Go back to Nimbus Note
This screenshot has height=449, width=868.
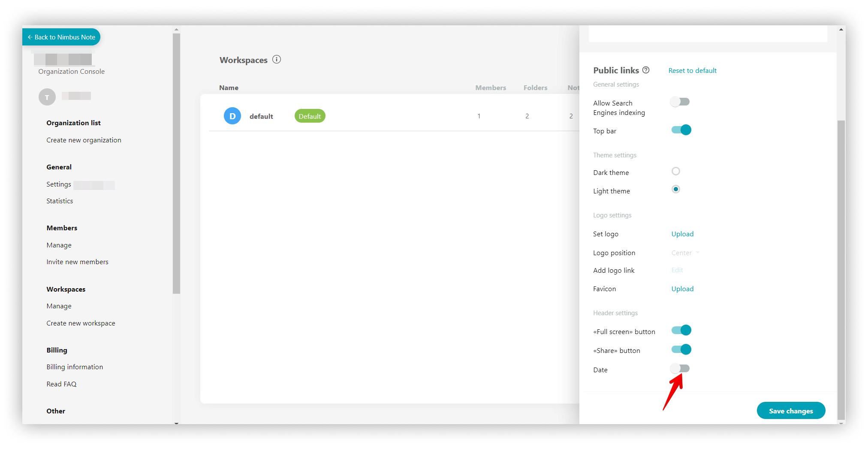click(x=61, y=37)
